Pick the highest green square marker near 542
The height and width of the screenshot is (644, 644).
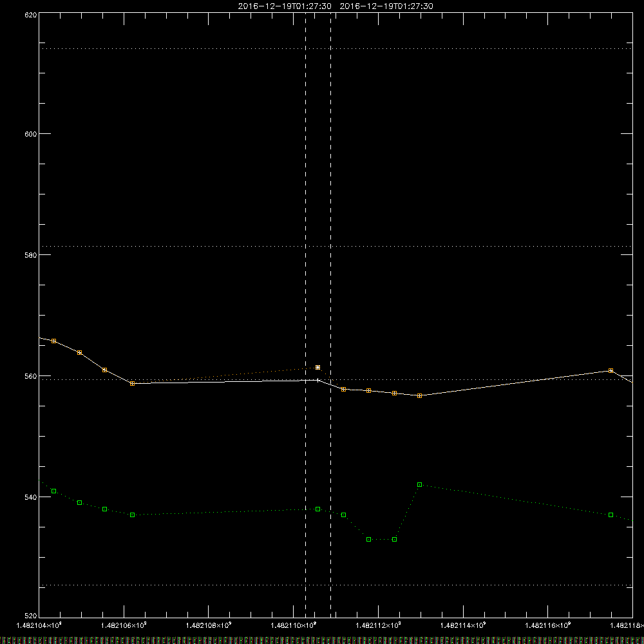[419, 485]
